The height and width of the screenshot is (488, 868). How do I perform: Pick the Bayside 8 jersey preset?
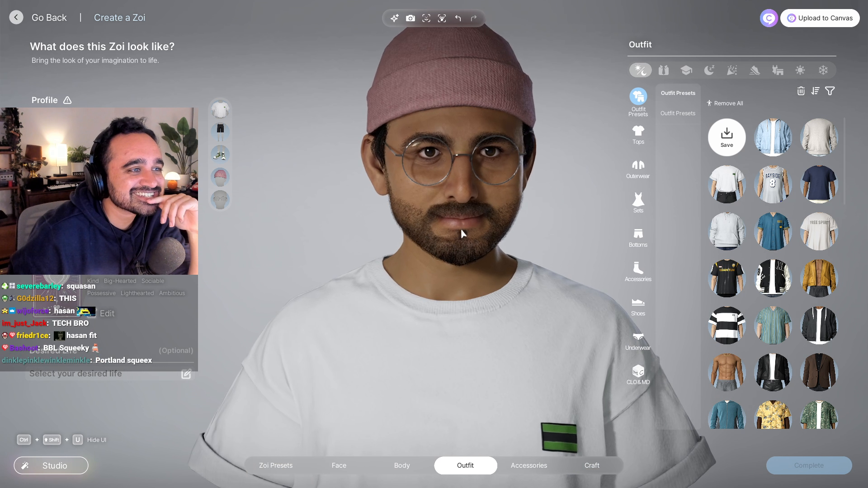click(x=773, y=184)
